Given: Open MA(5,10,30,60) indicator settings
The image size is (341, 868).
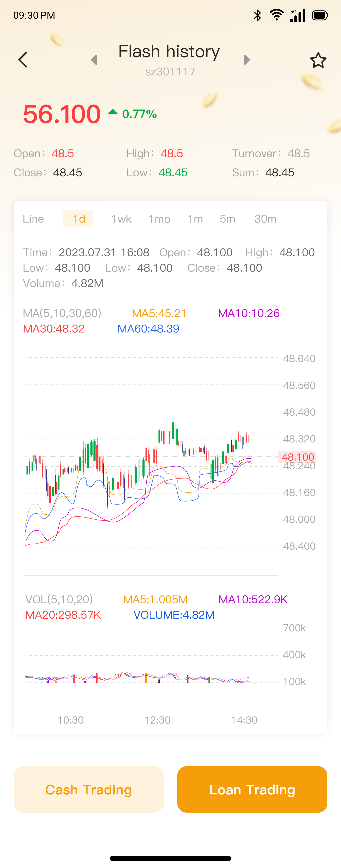Looking at the screenshot, I should [62, 313].
